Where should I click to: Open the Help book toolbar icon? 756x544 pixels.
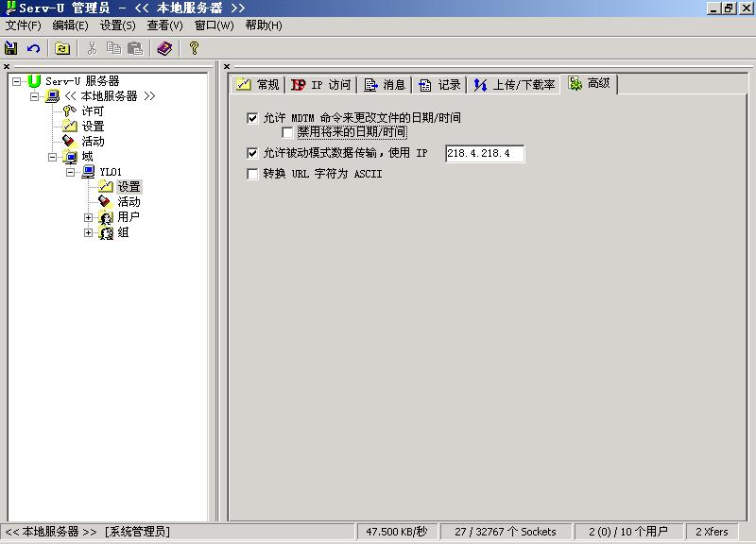[x=164, y=48]
